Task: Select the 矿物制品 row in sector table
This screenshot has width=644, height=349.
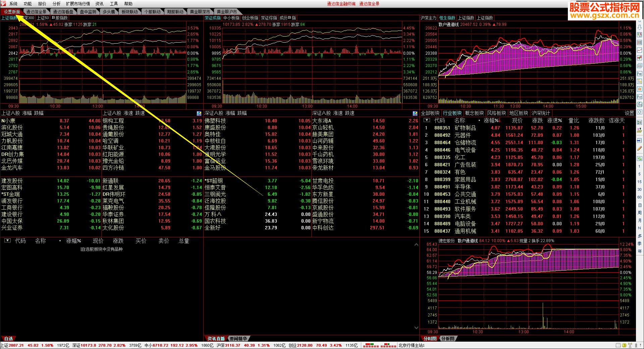Action: click(x=528, y=128)
